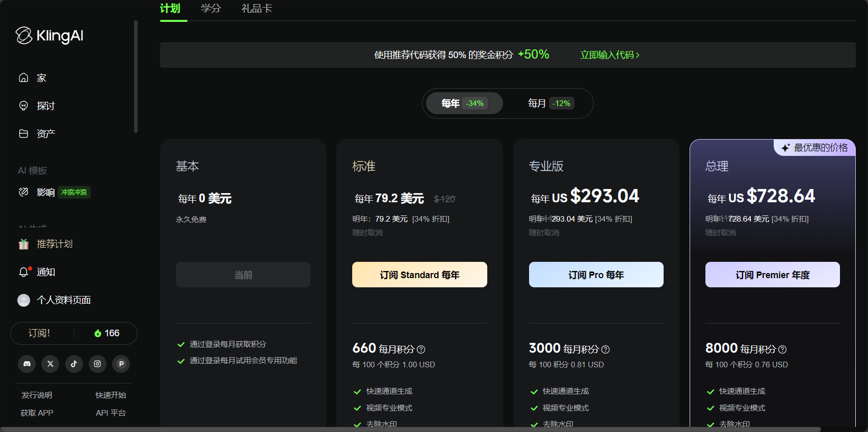Open the API 平台 link
868x432 pixels.
pyautogui.click(x=111, y=413)
